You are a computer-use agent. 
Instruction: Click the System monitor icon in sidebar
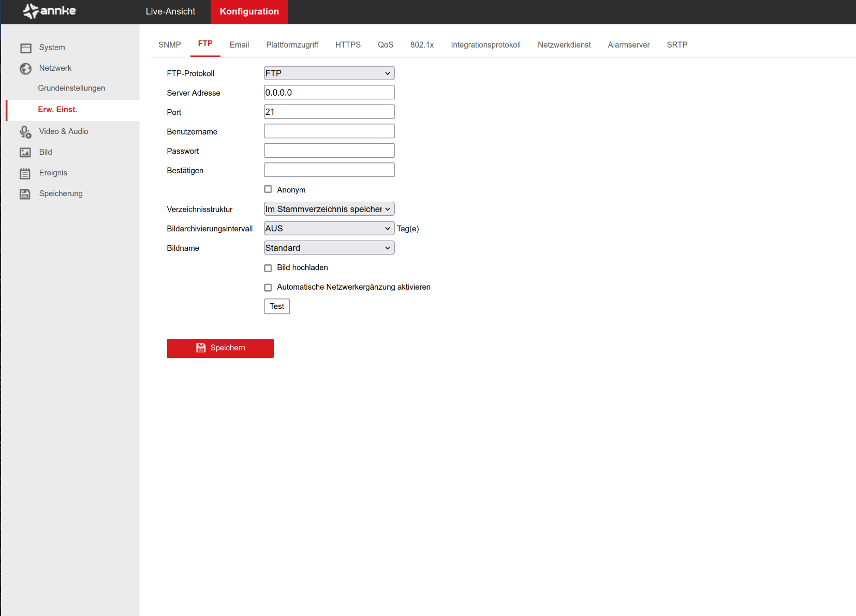pos(26,48)
